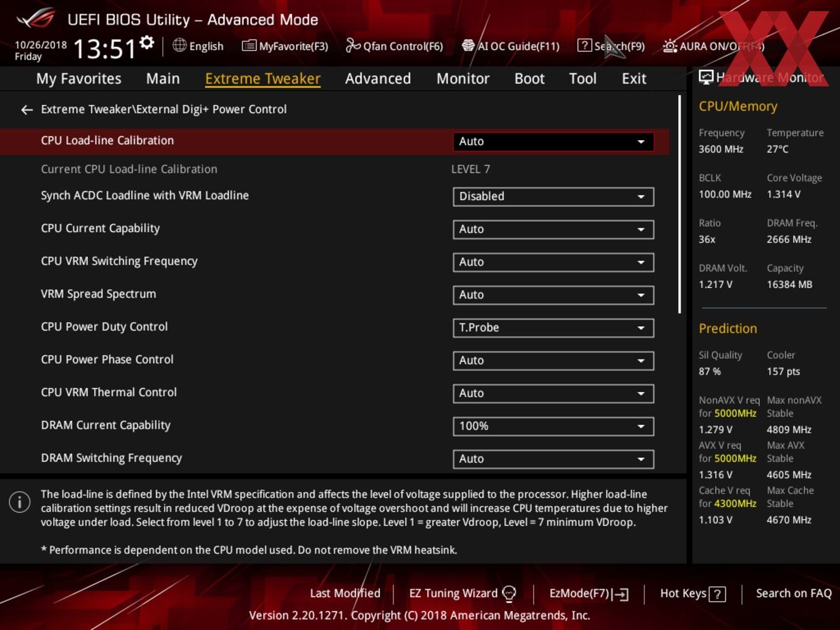The image size is (840, 630).
Task: Click the EZ Tuning Wizard bulb icon
Action: pos(509,594)
